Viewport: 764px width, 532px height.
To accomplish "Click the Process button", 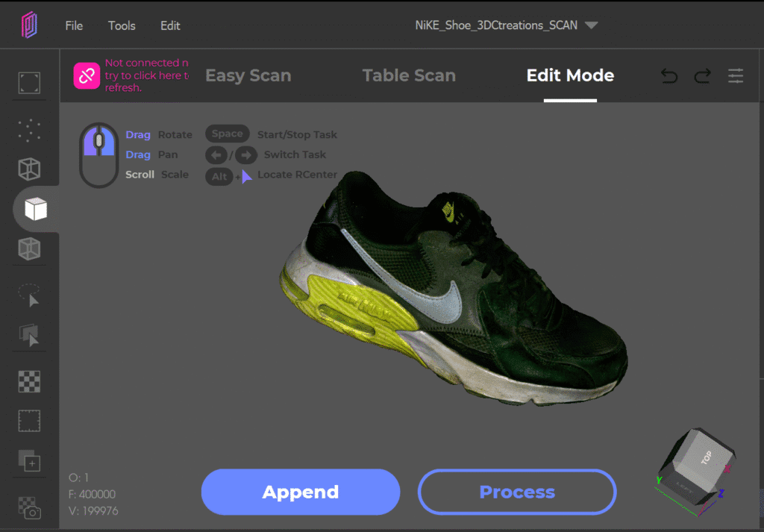I will (517, 492).
